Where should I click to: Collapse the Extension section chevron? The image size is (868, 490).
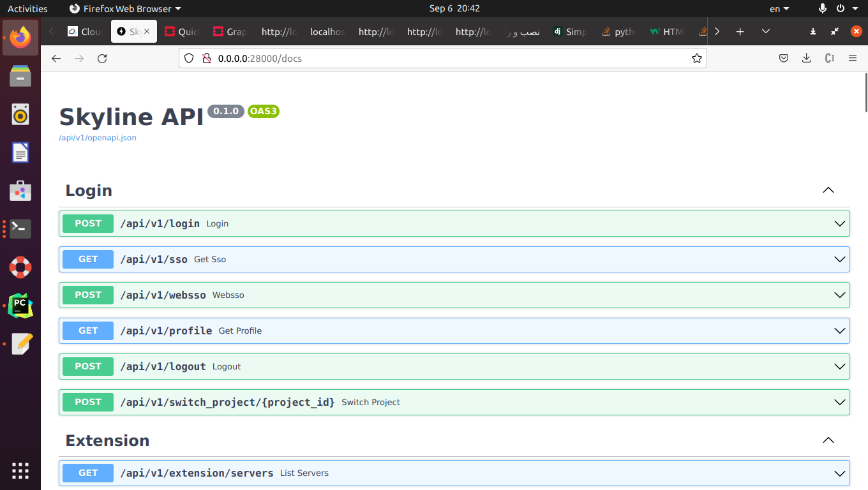pos(828,440)
